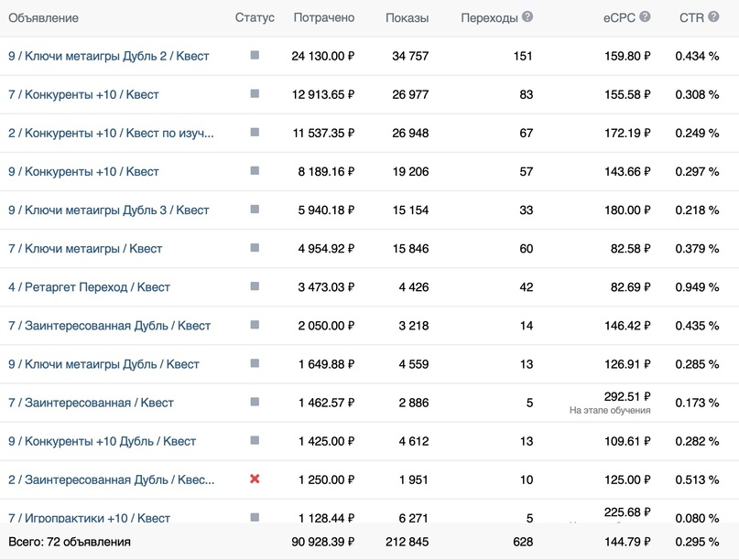Sort by Показы column header
Viewport: 739px width, 560px height.
pyautogui.click(x=407, y=18)
